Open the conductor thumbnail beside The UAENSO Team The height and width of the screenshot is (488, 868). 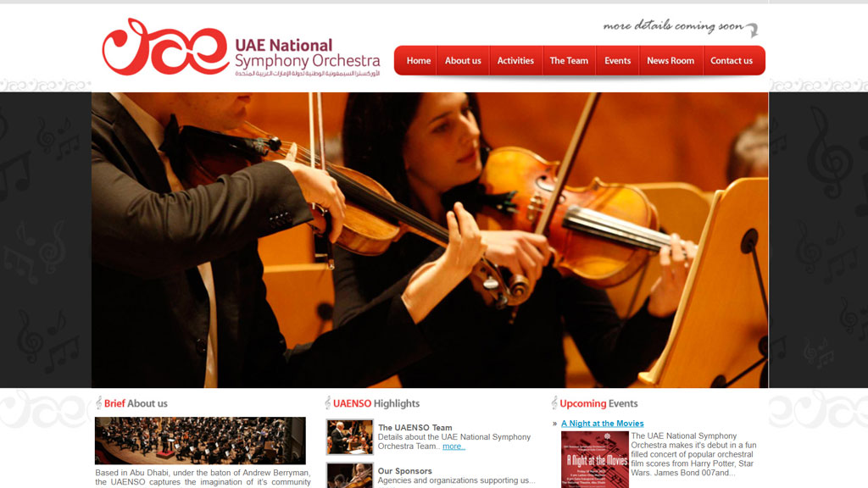point(349,437)
